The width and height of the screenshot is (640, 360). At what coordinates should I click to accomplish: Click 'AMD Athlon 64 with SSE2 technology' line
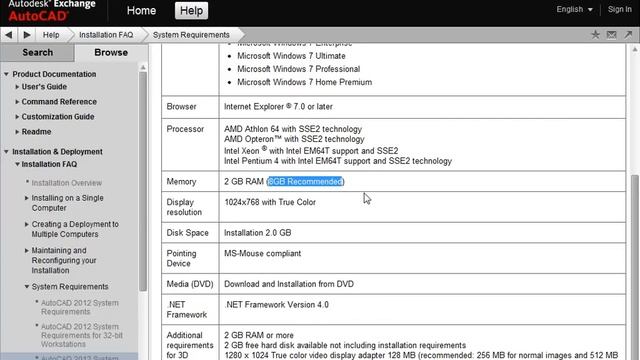(293, 129)
